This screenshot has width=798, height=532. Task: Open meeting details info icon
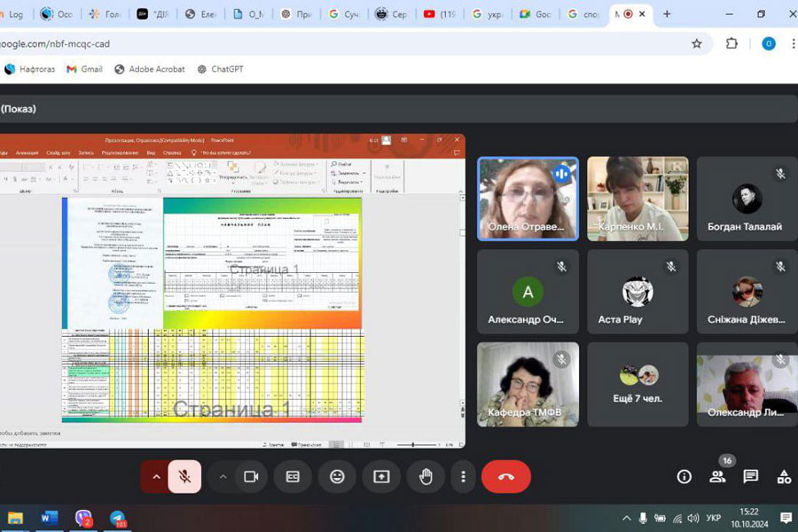684,476
